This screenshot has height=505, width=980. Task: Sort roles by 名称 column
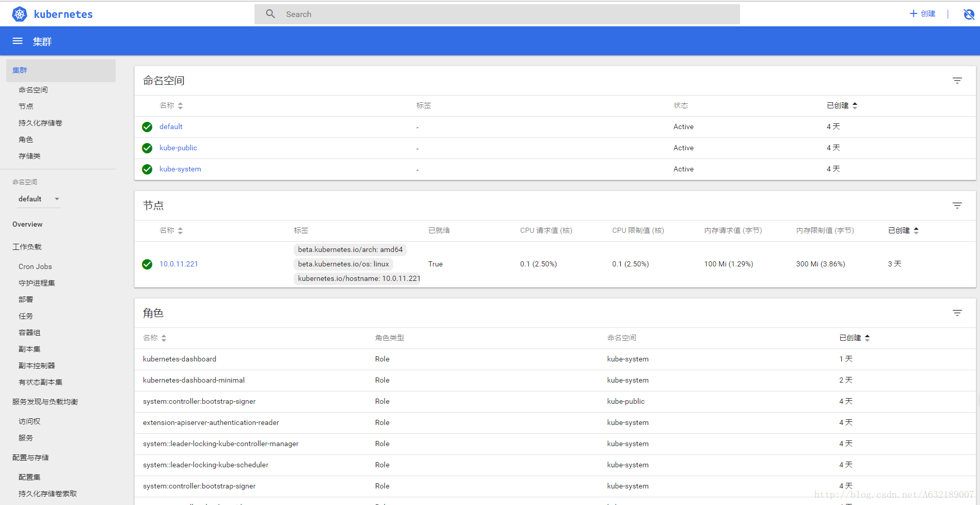tap(154, 338)
